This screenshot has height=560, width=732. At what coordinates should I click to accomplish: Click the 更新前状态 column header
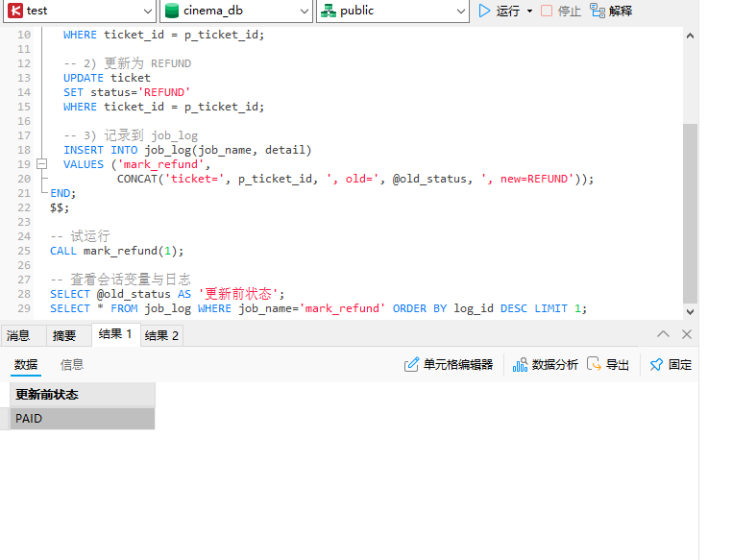pyautogui.click(x=82, y=394)
